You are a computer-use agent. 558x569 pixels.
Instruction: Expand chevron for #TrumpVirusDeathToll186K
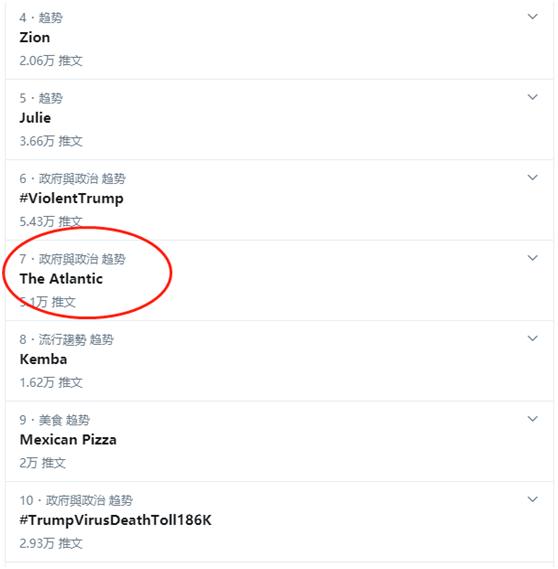click(x=532, y=500)
